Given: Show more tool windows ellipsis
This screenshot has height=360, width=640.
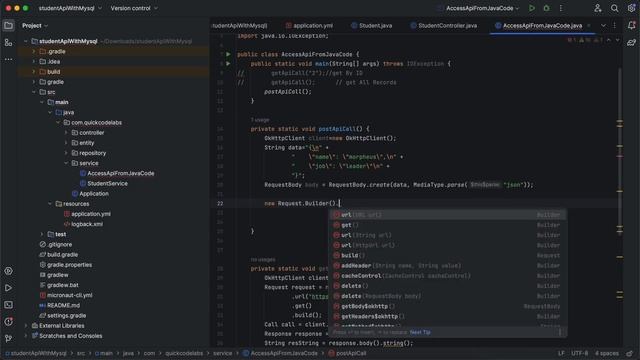Looking at the screenshot, I should pyautogui.click(x=8, y=60).
